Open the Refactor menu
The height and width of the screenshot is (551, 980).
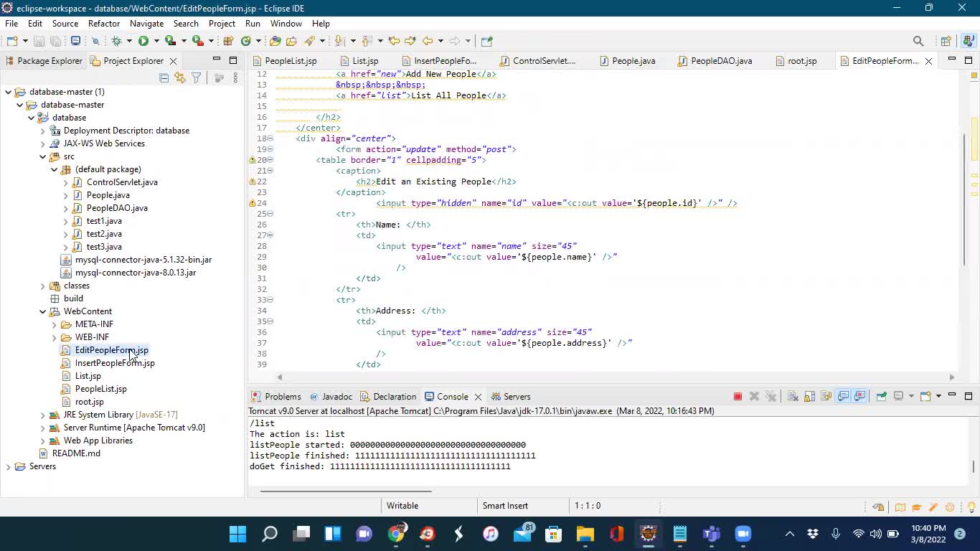tap(104, 24)
